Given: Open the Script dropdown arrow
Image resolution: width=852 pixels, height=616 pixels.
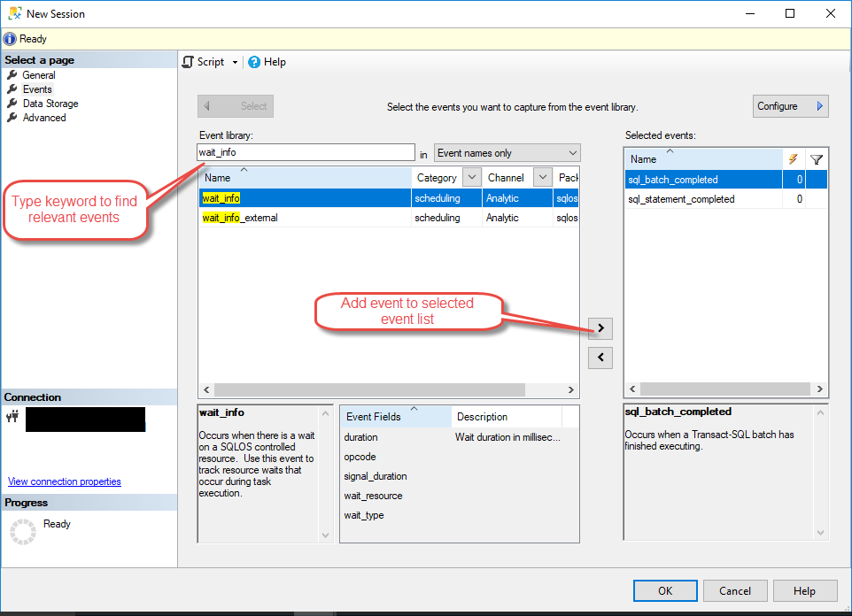Looking at the screenshot, I should pyautogui.click(x=233, y=62).
